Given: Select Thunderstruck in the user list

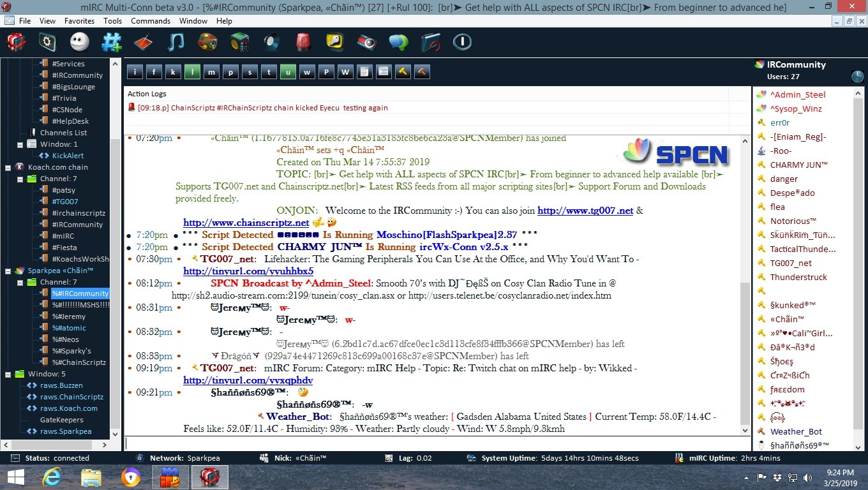Looking at the screenshot, I should click(798, 277).
